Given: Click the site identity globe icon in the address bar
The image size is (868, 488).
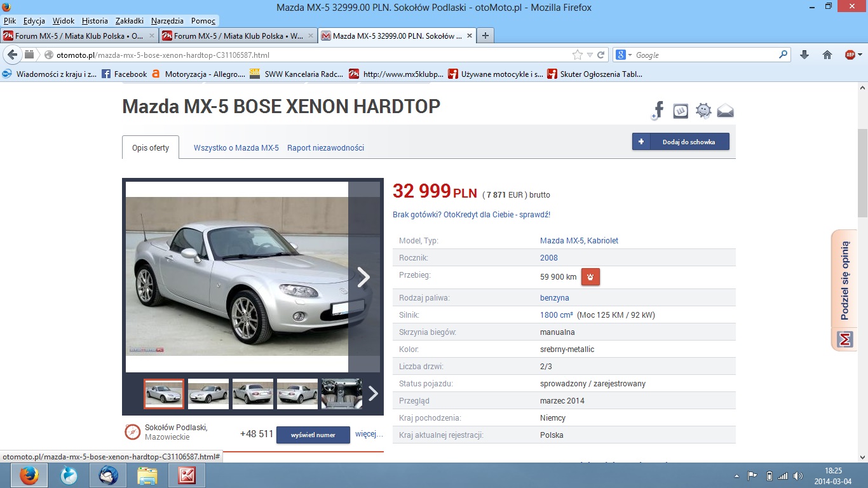Looking at the screenshot, I should (49, 55).
